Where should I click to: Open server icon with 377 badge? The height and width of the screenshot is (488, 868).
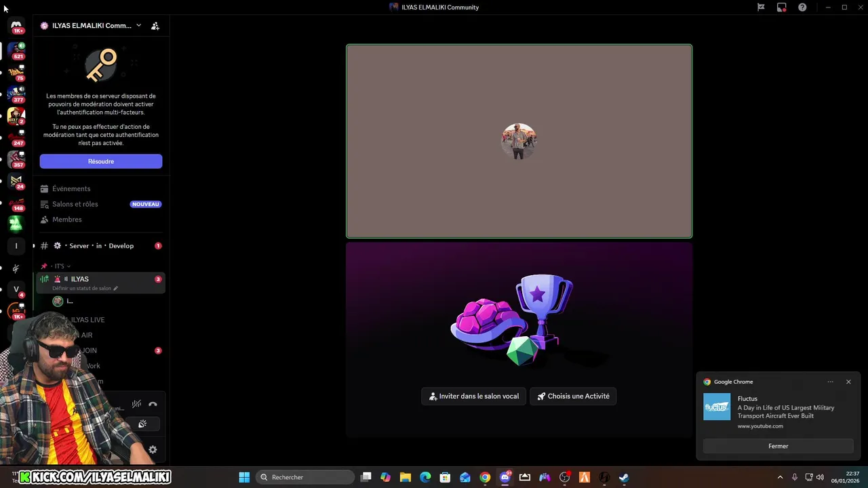(16, 94)
